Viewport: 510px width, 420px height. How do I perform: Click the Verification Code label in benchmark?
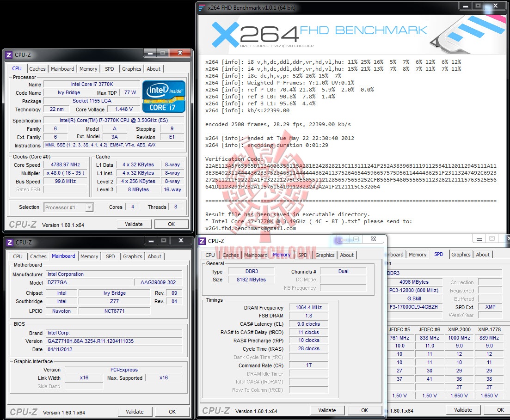(234, 159)
